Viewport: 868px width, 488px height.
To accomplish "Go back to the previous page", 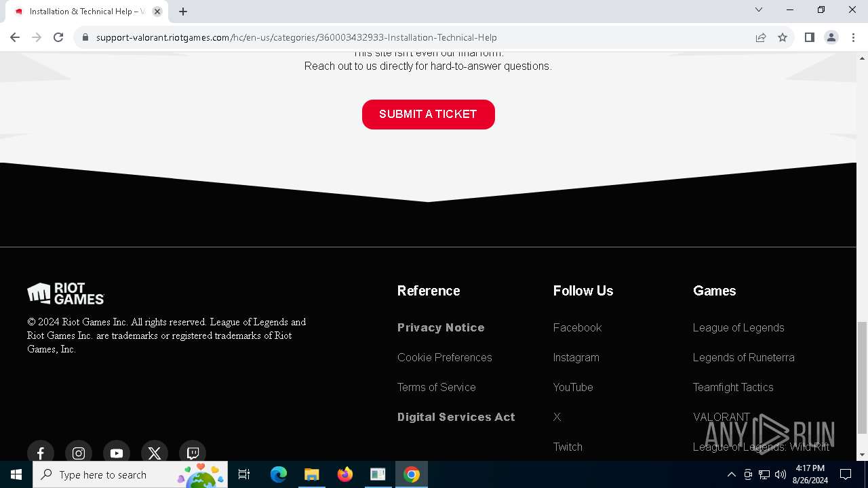I will 15,37.
